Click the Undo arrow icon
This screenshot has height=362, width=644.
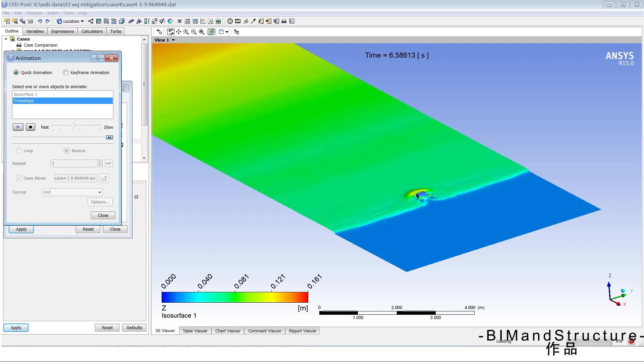pyautogui.click(x=40, y=21)
